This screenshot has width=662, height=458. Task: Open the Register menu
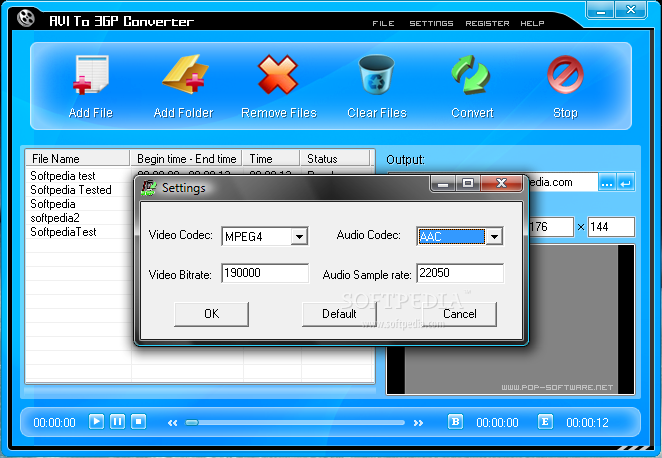(487, 23)
